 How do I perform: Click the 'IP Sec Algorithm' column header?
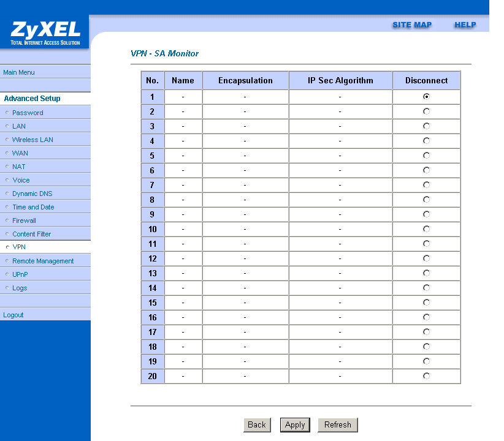[340, 80]
